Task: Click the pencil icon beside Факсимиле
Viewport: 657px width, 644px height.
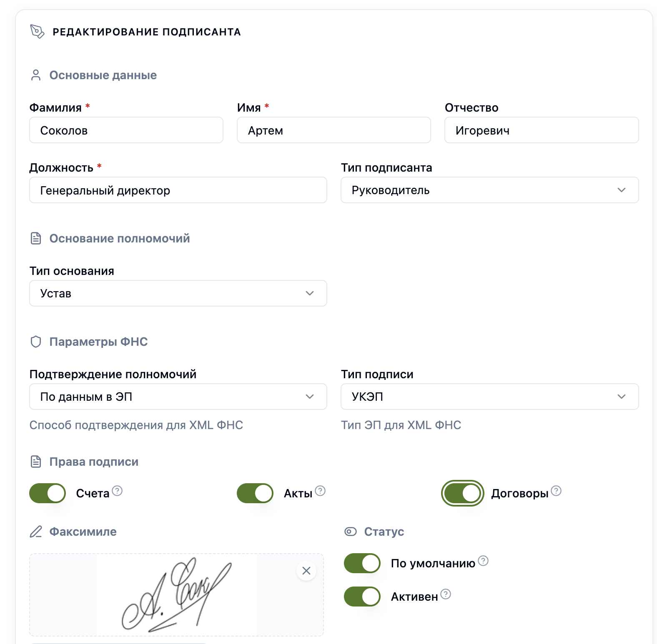Action: tap(36, 532)
